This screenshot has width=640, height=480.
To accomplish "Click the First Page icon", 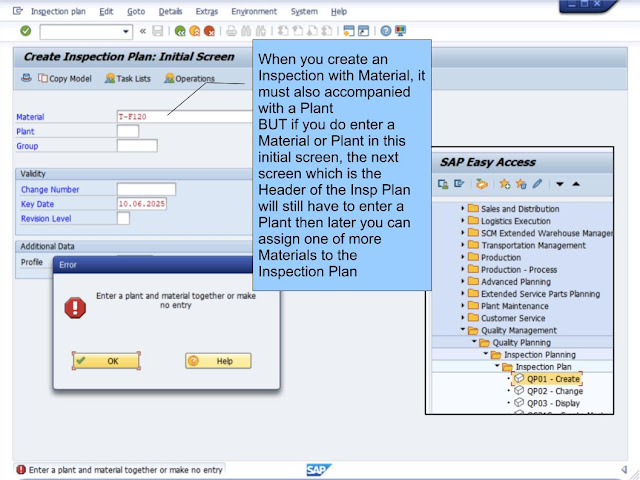I will tap(283, 31).
